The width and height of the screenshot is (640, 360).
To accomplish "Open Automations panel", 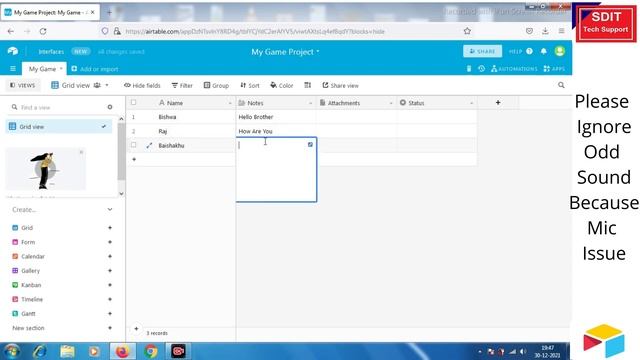I will tap(514, 69).
